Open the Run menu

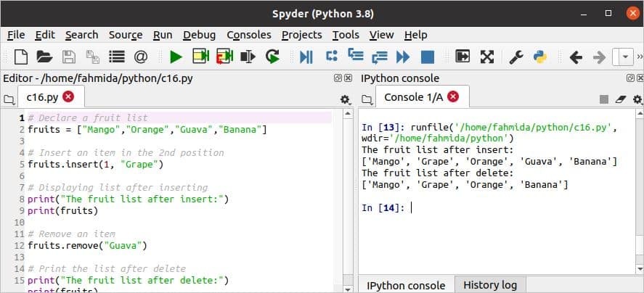coord(163,36)
